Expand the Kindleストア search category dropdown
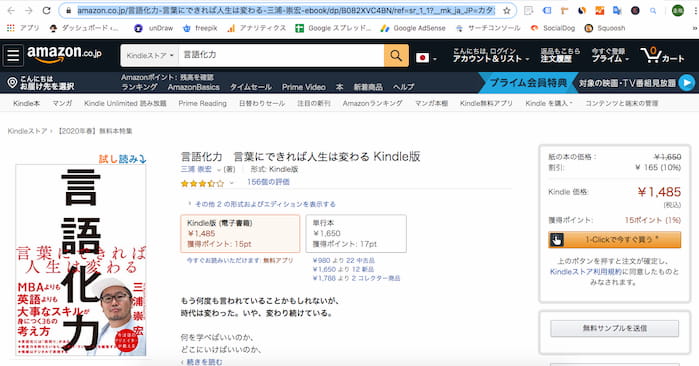This screenshot has width=699, height=366. 150,56
